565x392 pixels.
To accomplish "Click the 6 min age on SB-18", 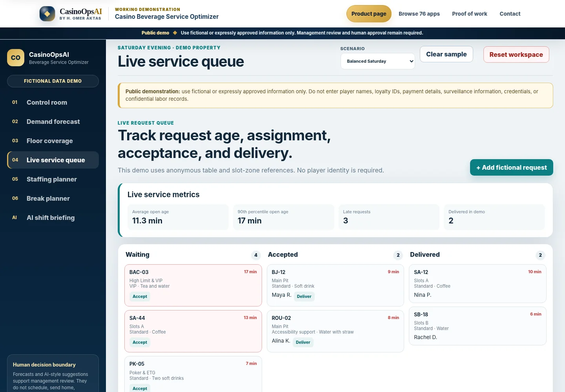I will click(536, 314).
